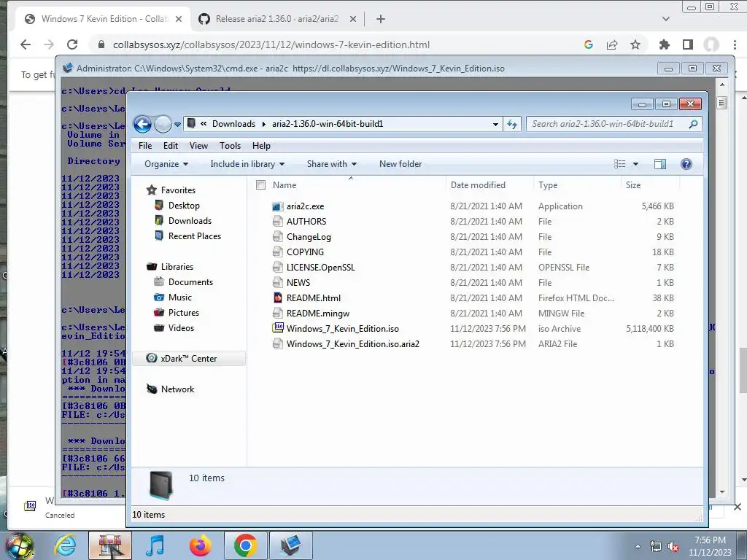Open Explorer help question mark icon
This screenshot has height=560, width=747.
point(686,164)
